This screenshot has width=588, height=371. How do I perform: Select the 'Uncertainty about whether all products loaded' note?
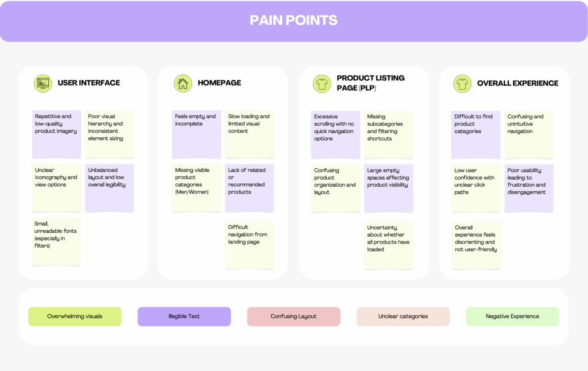[388, 245]
